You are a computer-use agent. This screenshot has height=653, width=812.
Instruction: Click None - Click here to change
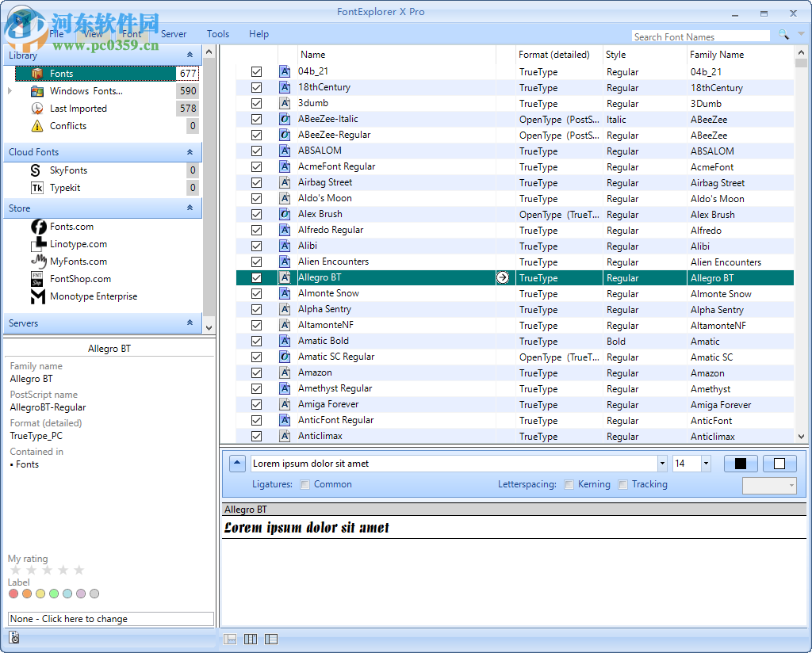[x=111, y=619]
